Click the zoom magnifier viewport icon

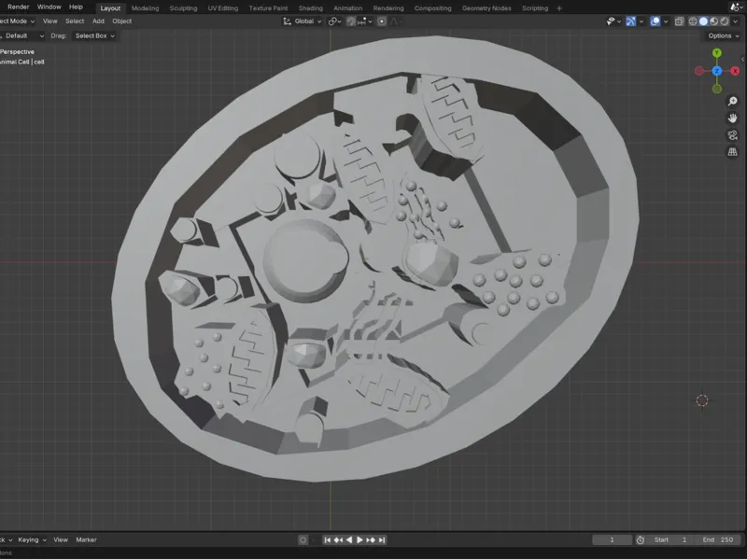[x=732, y=101]
